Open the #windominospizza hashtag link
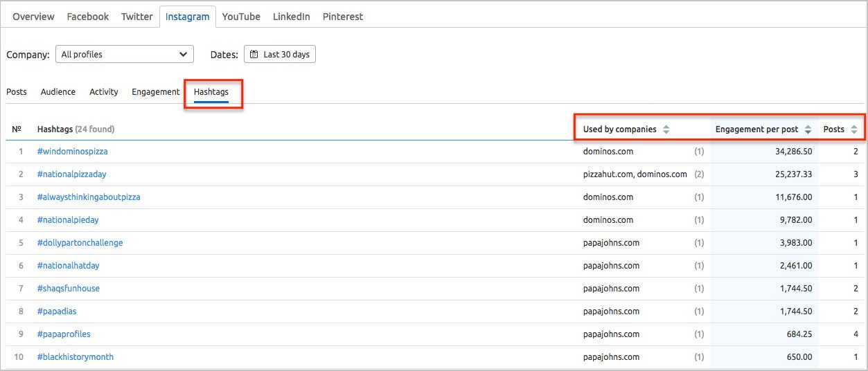This screenshot has width=868, height=371. click(x=72, y=151)
